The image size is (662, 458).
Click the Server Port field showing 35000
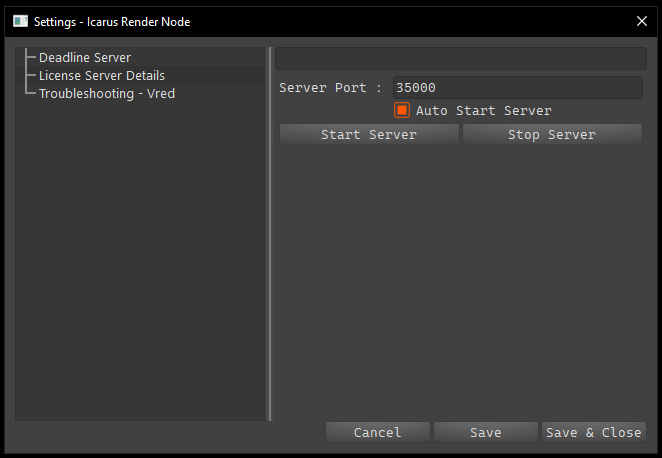pos(518,88)
